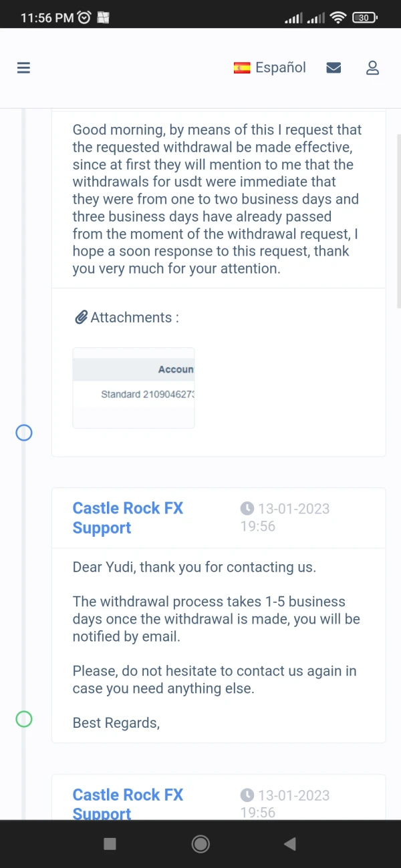Click the blue timeline circle marker
This screenshot has height=868, width=401.
pos(23,433)
